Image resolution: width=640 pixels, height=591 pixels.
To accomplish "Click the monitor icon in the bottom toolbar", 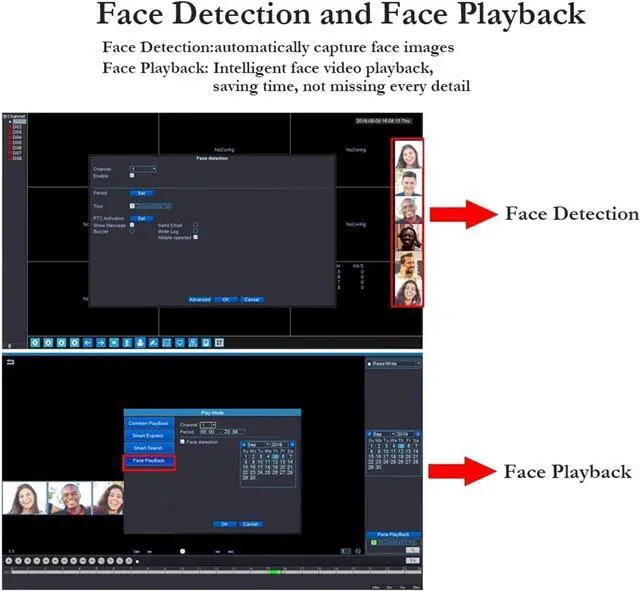I will (179, 343).
